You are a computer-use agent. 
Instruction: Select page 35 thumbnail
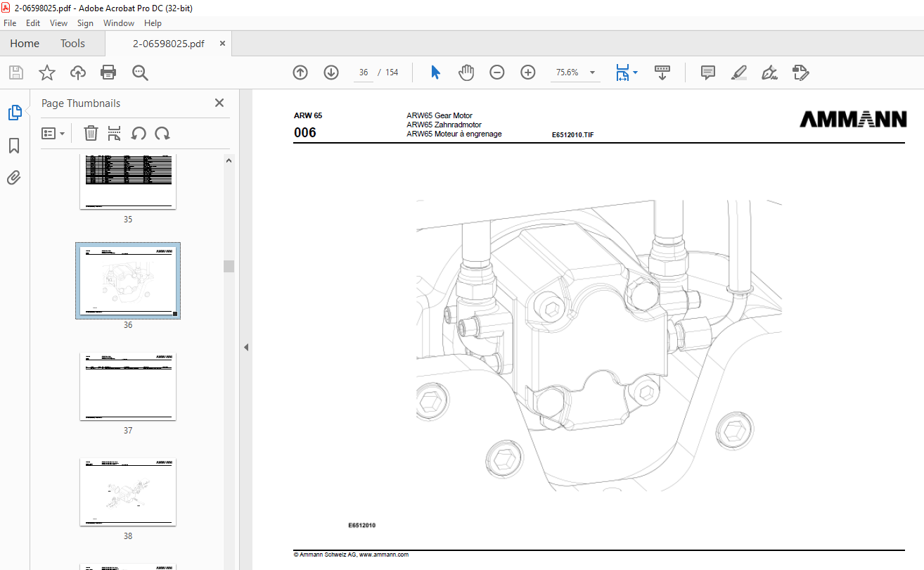click(x=128, y=182)
